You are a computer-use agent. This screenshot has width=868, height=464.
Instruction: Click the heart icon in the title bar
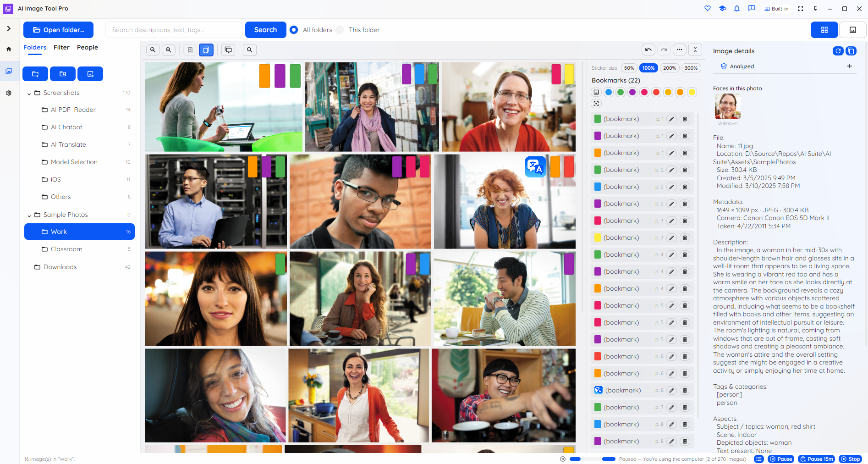pos(708,8)
